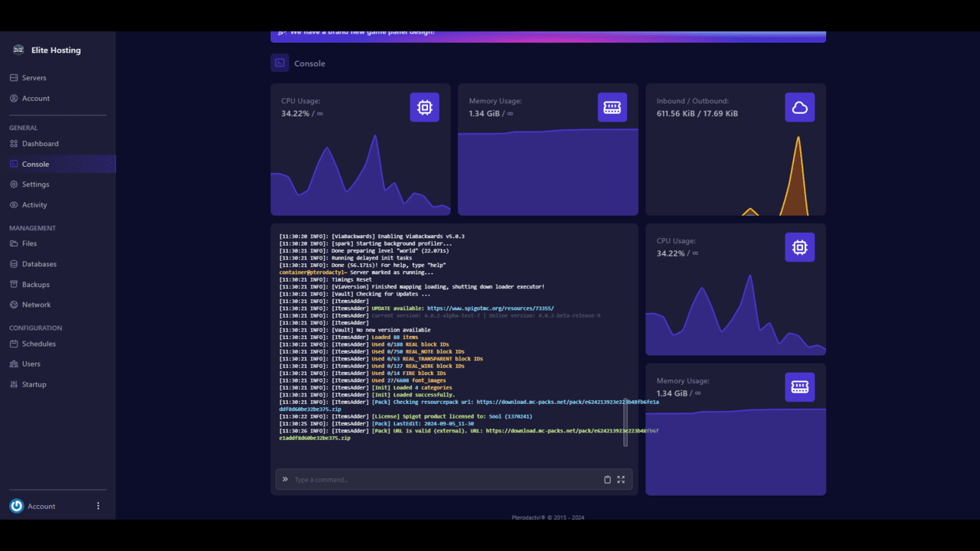Click the Memory Usage RAM icon in top card
This screenshot has height=551, width=980.
[x=612, y=108]
